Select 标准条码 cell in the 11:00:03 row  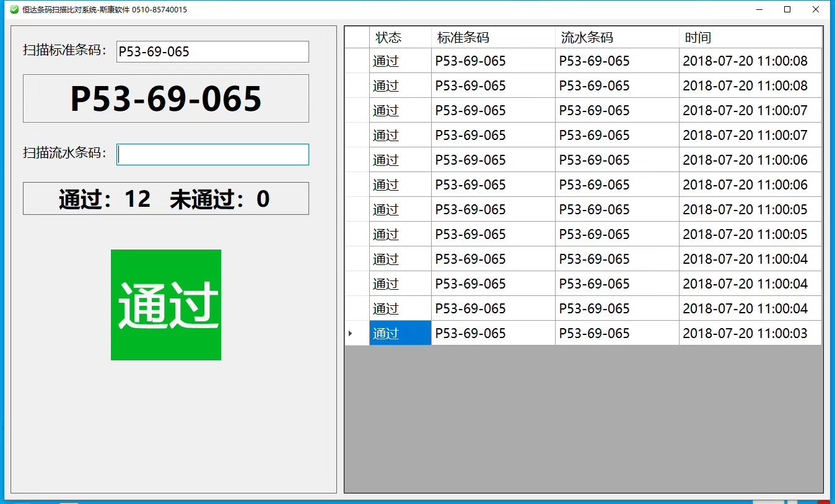(493, 333)
